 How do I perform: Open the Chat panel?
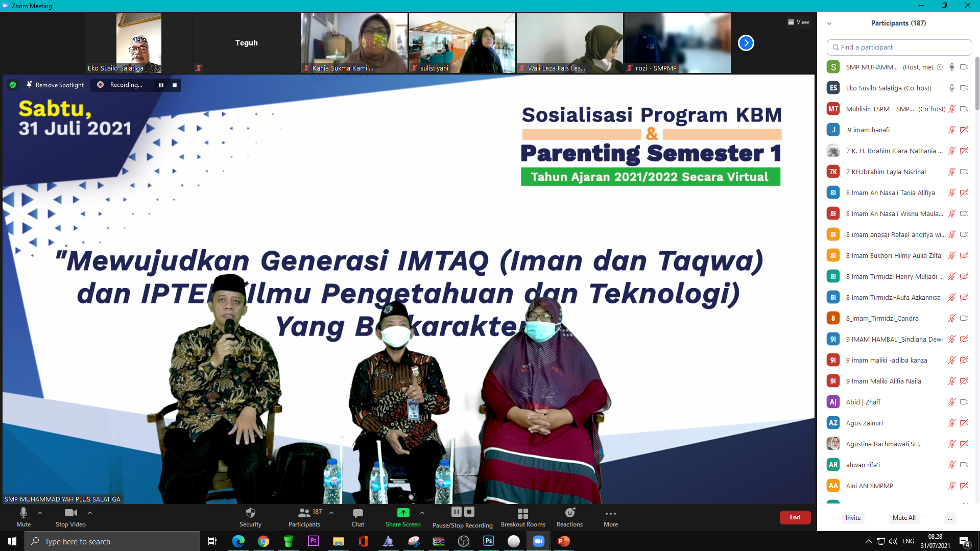coord(357,513)
